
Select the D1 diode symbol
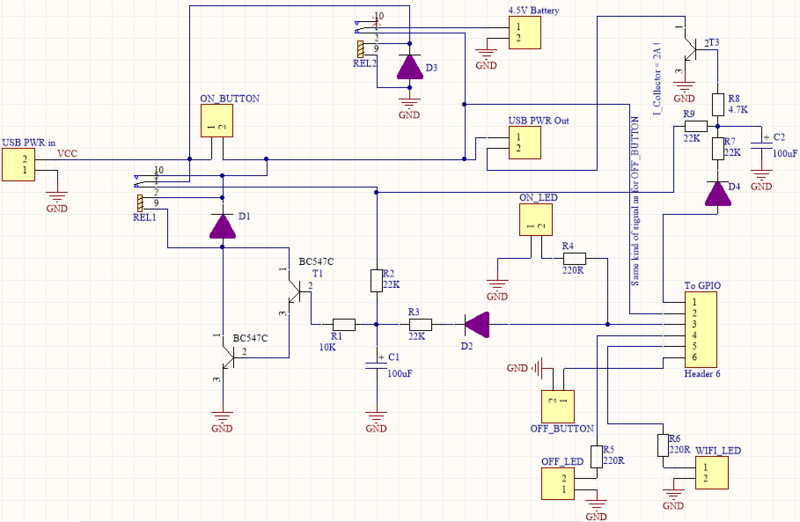[222, 226]
